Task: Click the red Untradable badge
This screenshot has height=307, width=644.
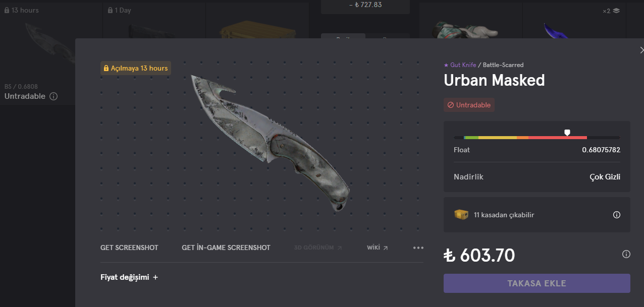Action: 469,105
